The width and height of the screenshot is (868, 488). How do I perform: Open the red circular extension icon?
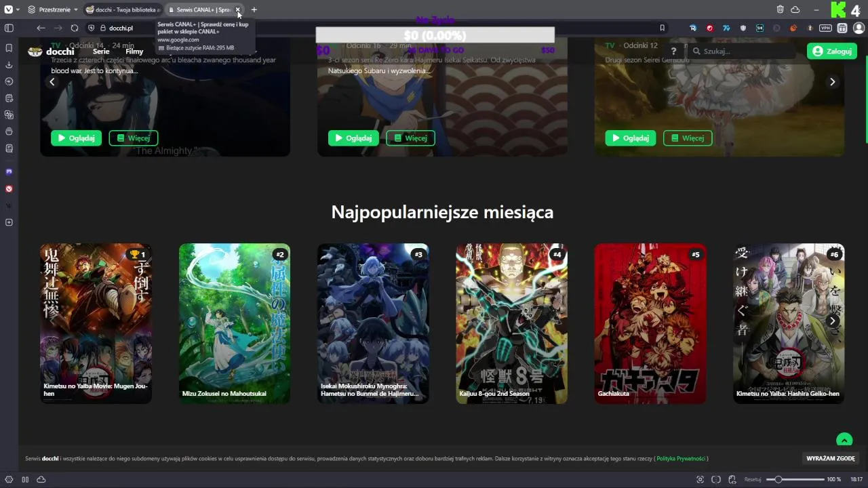709,28
